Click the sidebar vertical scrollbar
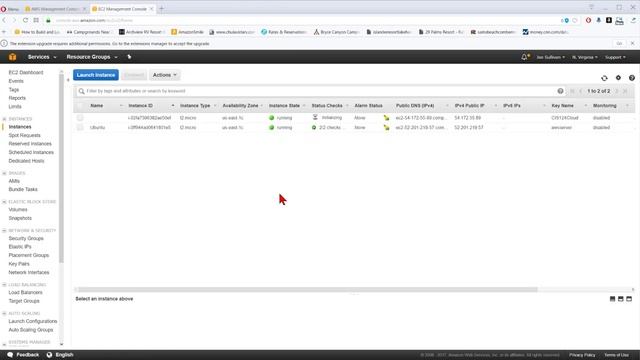640x360 pixels. [61, 169]
